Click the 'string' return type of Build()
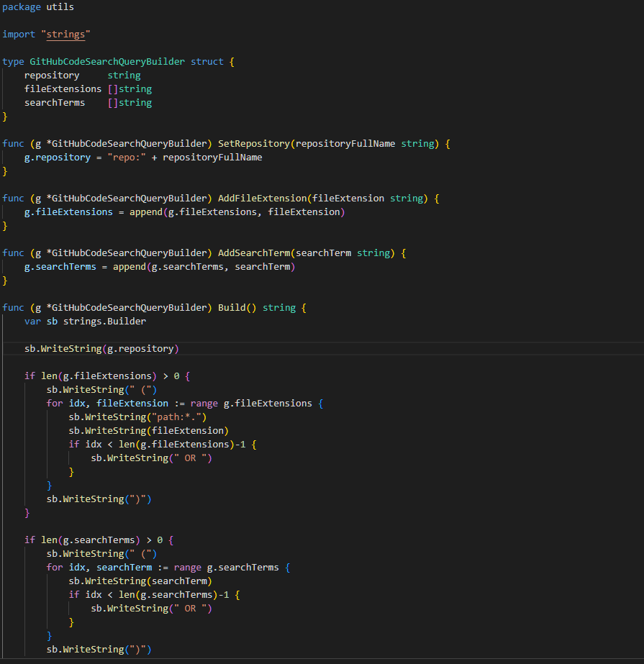 tap(279, 307)
